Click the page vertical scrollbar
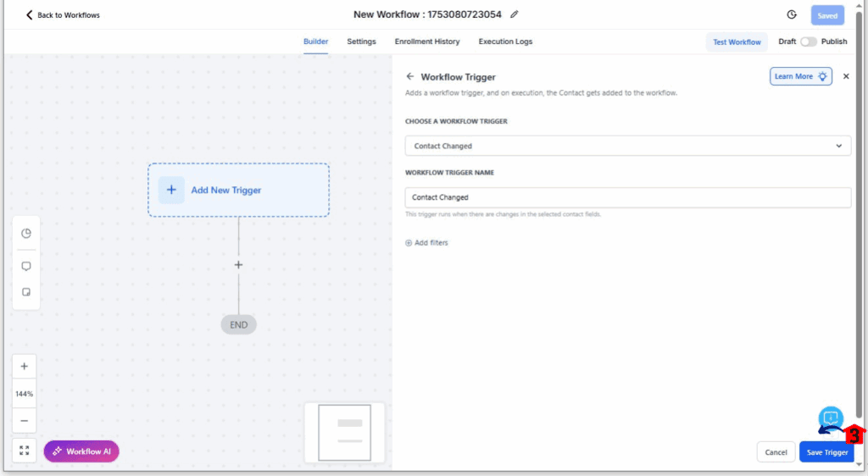Viewport: 868px width, 476px height. coord(859,216)
